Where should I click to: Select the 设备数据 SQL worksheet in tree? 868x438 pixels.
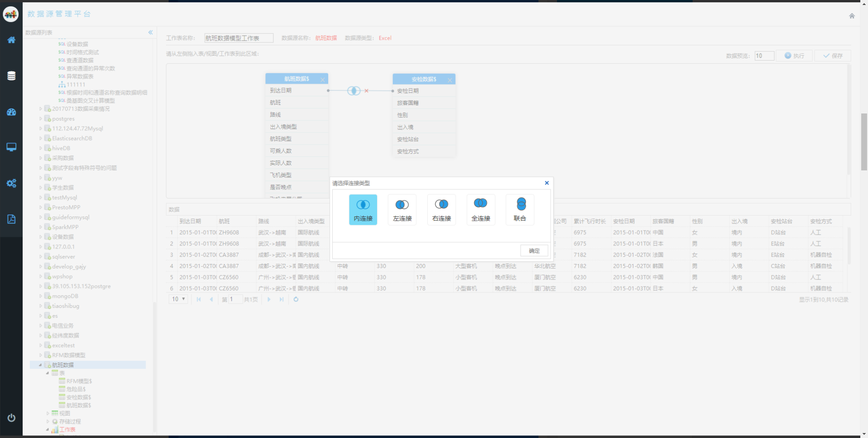77,44
